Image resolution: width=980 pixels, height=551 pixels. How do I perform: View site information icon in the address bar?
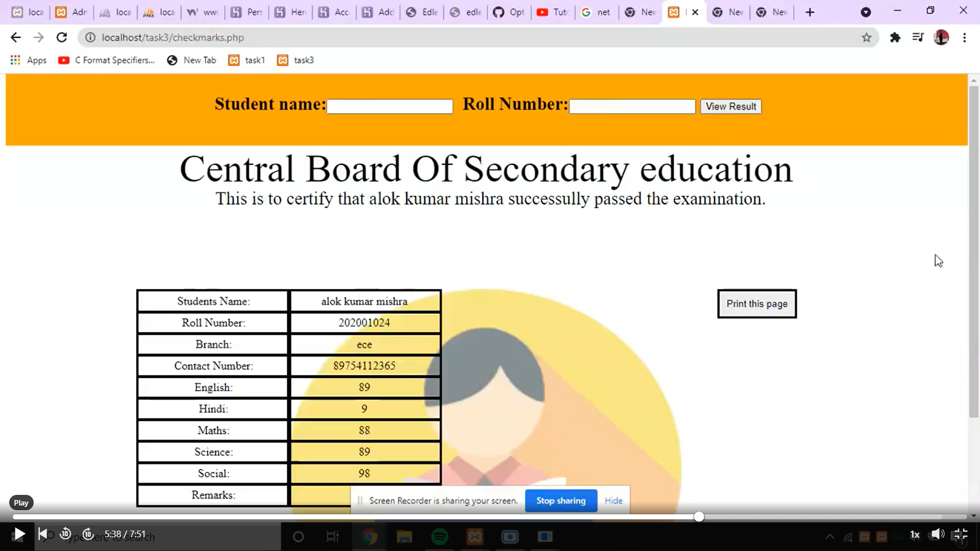point(90,37)
